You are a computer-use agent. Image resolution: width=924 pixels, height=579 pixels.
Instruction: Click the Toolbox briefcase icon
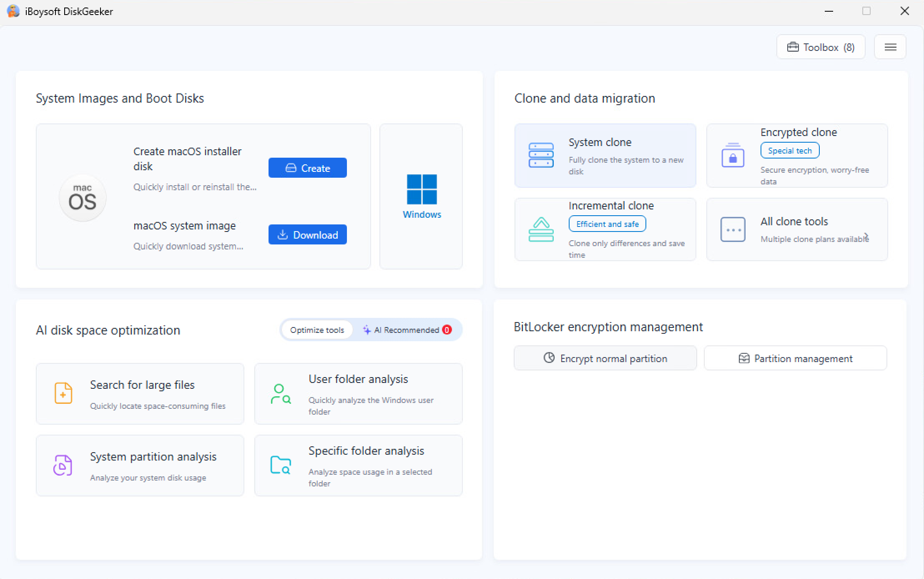pyautogui.click(x=793, y=47)
